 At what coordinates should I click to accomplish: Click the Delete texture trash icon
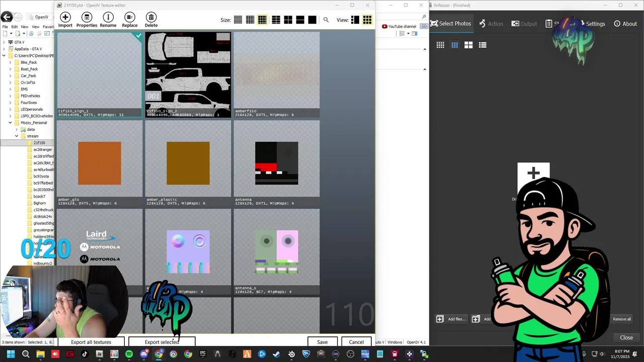[x=151, y=18]
